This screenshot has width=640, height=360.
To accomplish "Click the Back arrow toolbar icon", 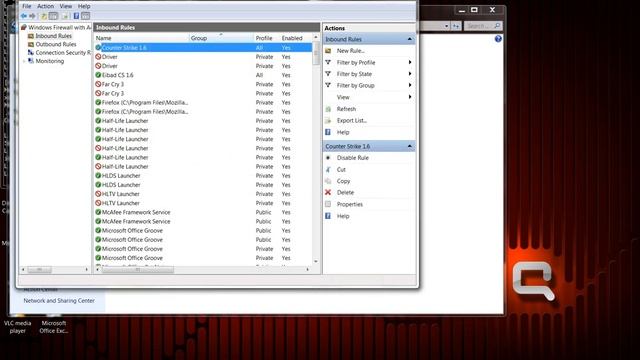I will 24,16.
